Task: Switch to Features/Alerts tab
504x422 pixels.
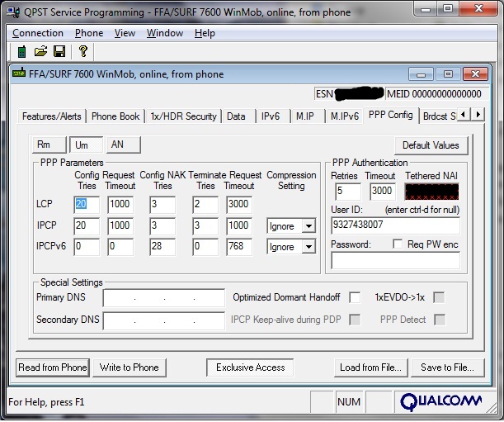Action: [51, 116]
